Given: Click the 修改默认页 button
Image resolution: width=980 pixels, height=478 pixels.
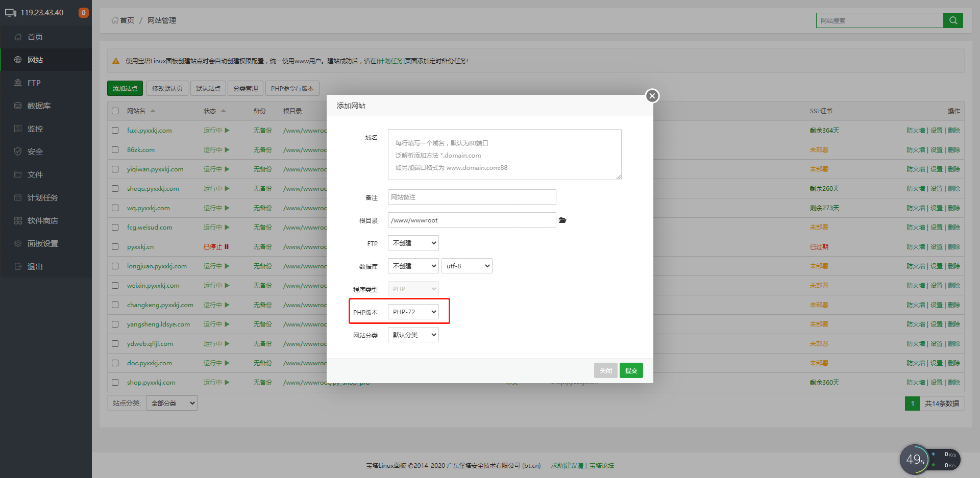Looking at the screenshot, I should pos(167,88).
